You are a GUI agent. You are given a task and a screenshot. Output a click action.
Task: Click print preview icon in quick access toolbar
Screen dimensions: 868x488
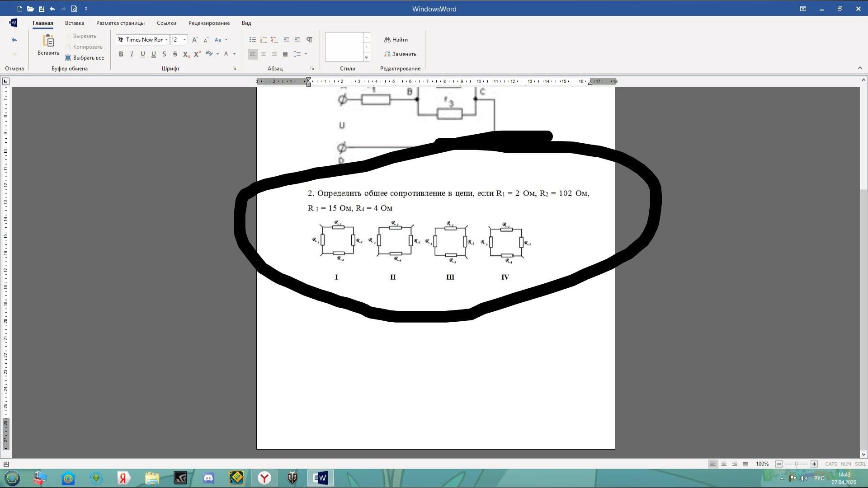pyautogui.click(x=74, y=9)
